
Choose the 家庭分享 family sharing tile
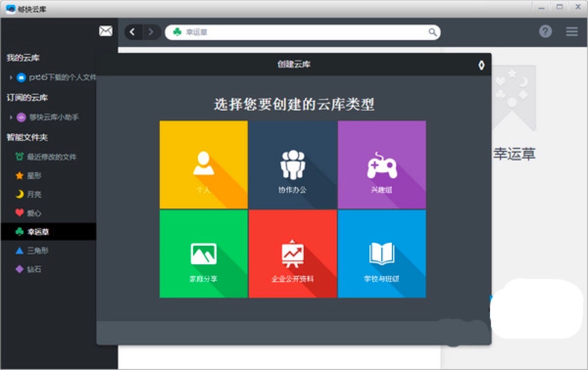click(x=203, y=254)
